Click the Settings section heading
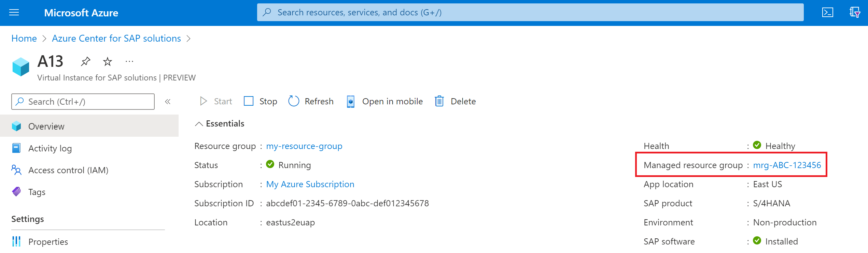 (x=28, y=219)
